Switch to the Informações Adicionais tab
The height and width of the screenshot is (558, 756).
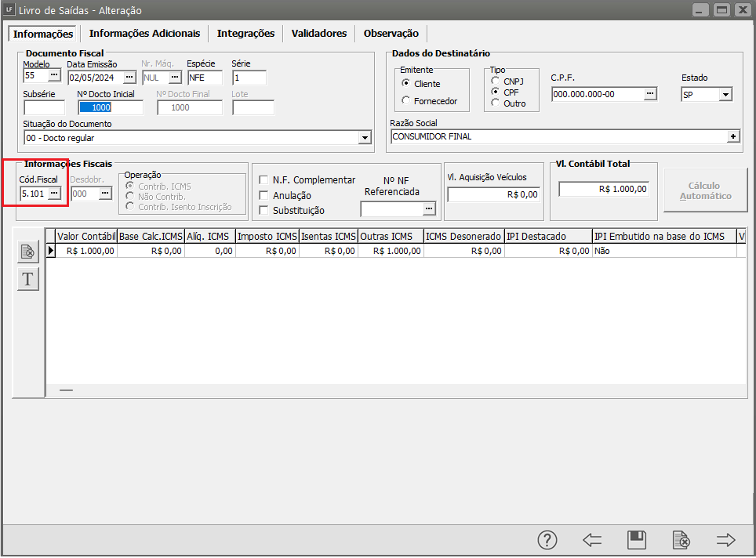144,34
